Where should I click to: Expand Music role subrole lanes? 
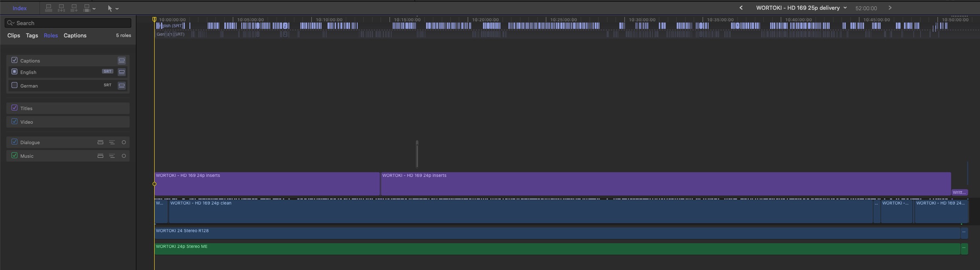click(112, 156)
